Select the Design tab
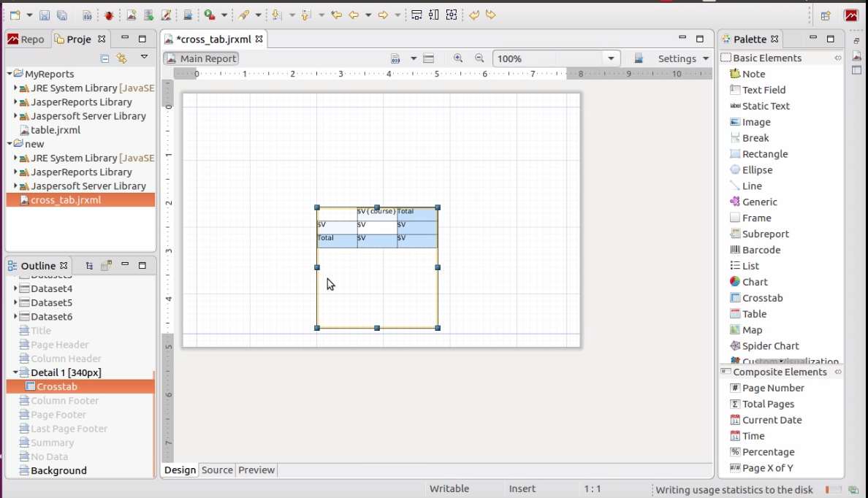 pyautogui.click(x=180, y=470)
